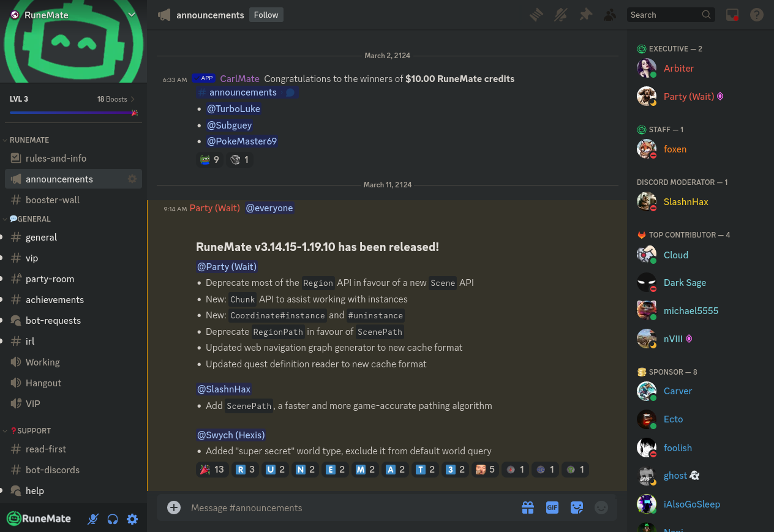Toggle the letter N reaction
This screenshot has height=532, width=774.
tap(306, 470)
